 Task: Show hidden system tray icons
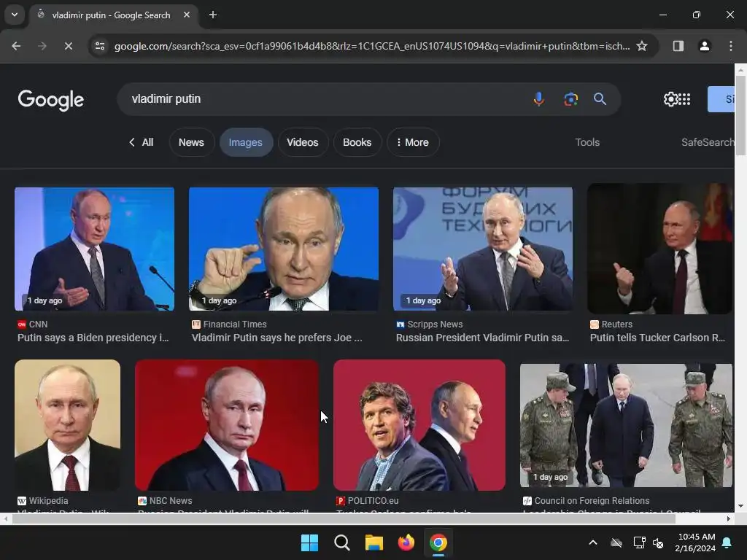[x=593, y=542]
